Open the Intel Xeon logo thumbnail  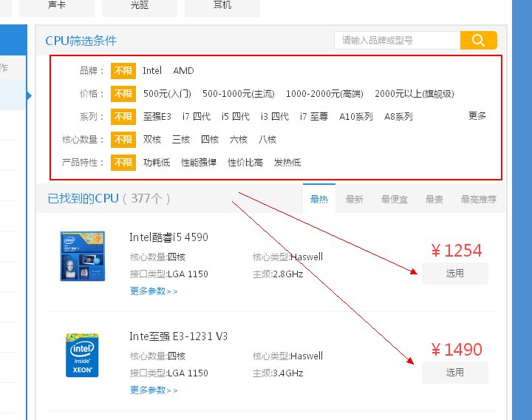[x=82, y=355]
